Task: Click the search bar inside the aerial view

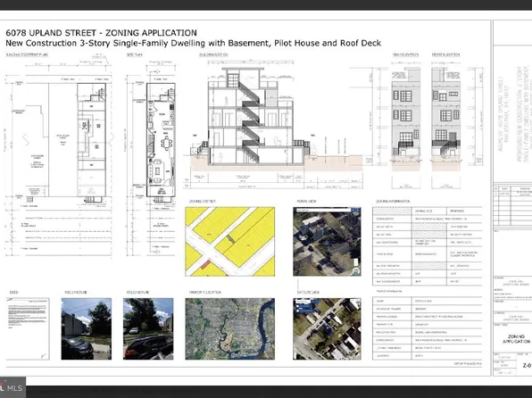Action: [x=324, y=211]
